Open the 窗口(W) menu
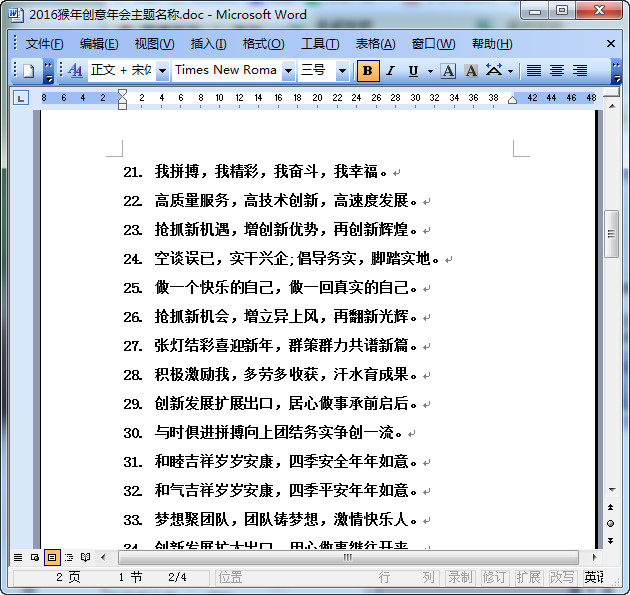Image resolution: width=630 pixels, height=595 pixels. coord(433,43)
